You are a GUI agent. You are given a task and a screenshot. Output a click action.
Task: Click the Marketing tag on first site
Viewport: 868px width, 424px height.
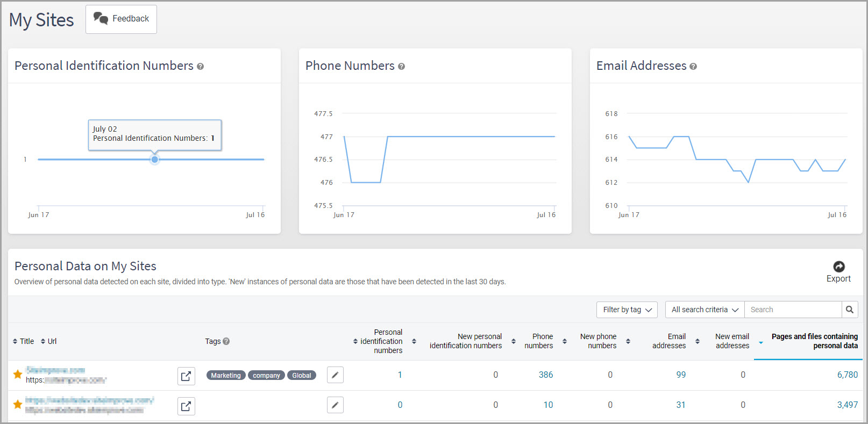click(226, 375)
